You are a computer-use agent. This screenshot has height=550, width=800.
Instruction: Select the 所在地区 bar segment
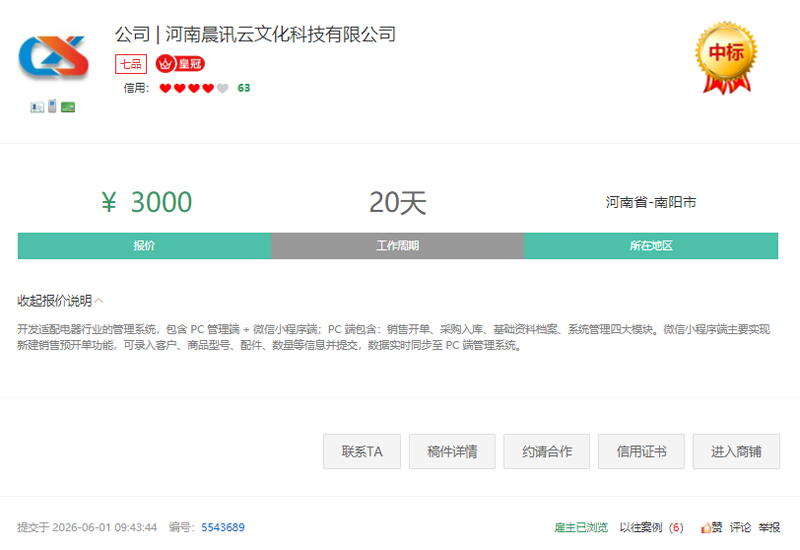click(651, 246)
